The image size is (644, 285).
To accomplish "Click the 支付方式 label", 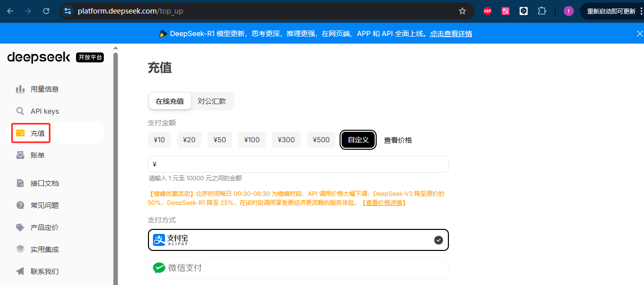I will (162, 220).
